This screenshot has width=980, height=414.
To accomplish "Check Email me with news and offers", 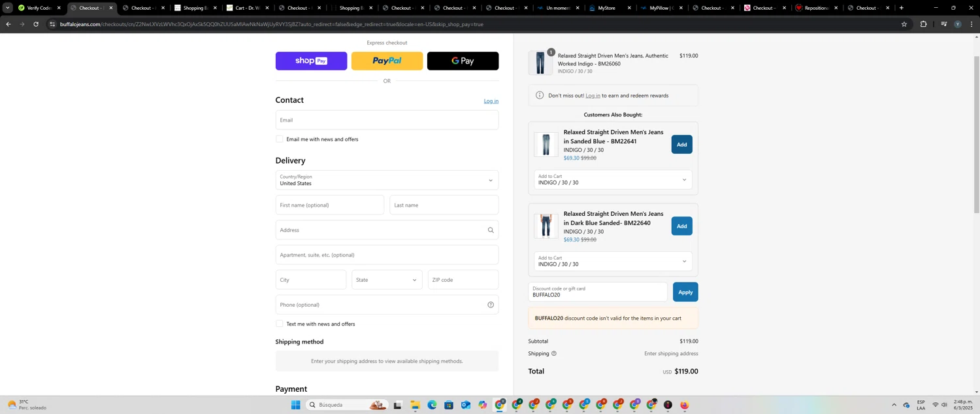I will [280, 139].
